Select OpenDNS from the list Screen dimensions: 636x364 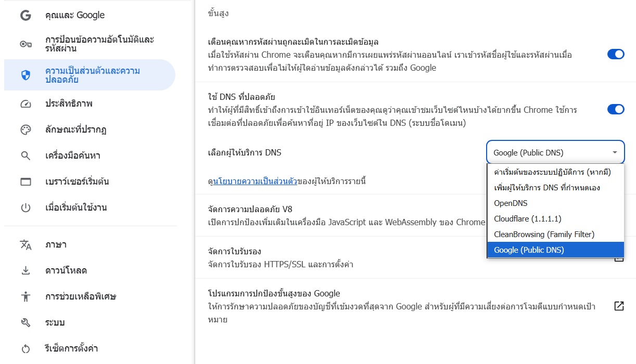555,203
